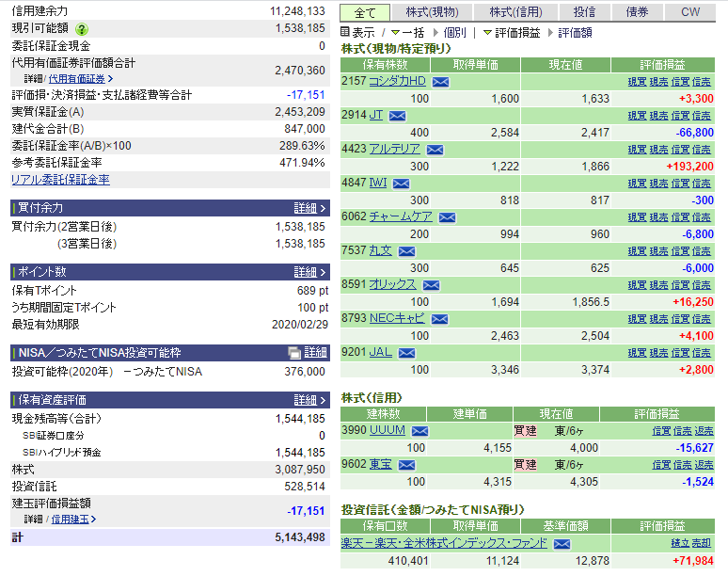The width and height of the screenshot is (728, 576).
Task: Open the 債券 tab
Action: click(637, 12)
